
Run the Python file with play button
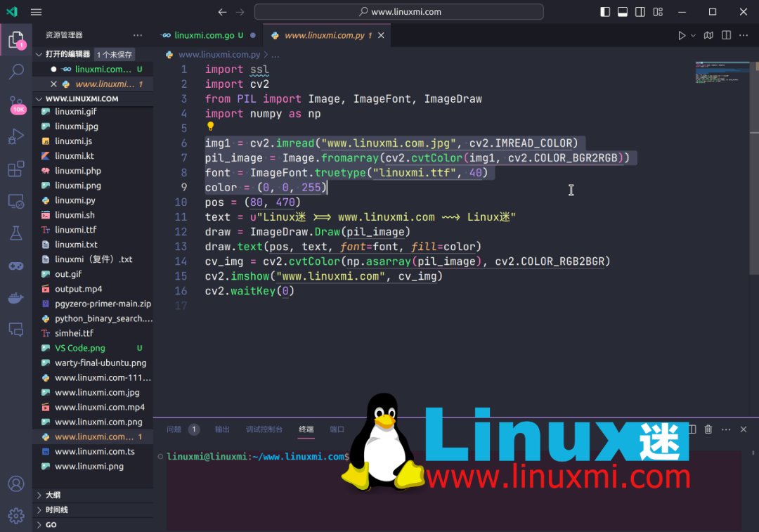coord(682,35)
